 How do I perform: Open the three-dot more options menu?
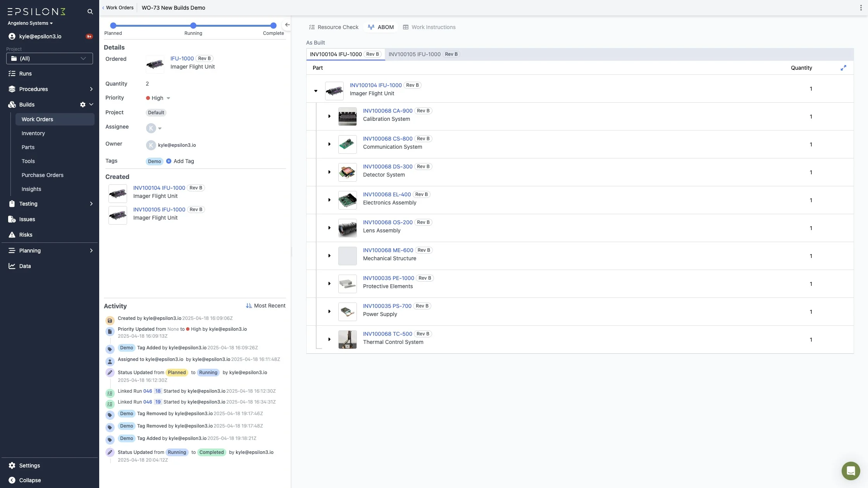[861, 8]
